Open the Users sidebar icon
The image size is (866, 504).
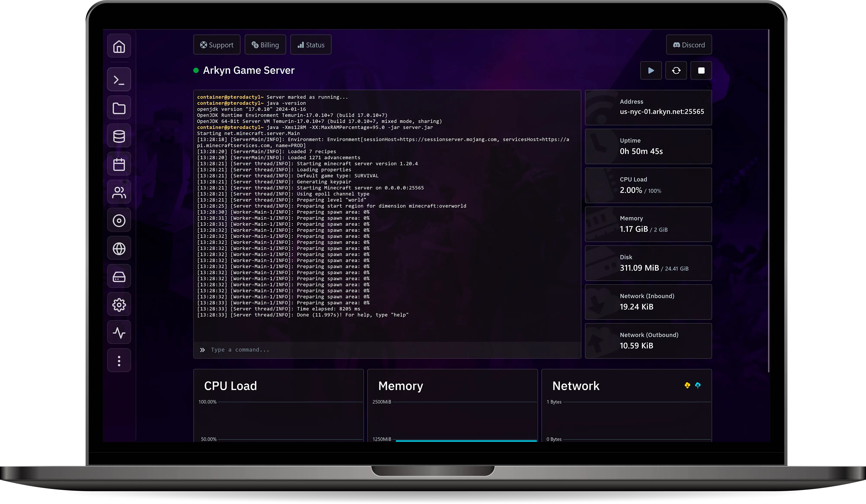119,192
